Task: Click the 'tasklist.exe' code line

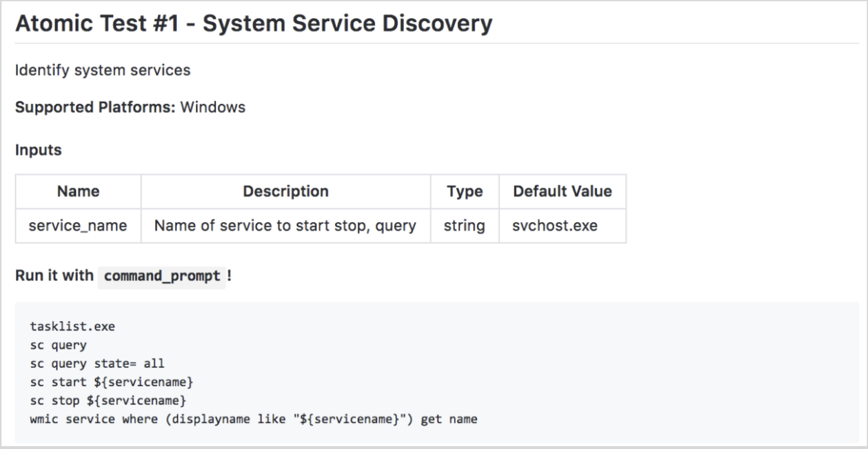Action: [73, 326]
